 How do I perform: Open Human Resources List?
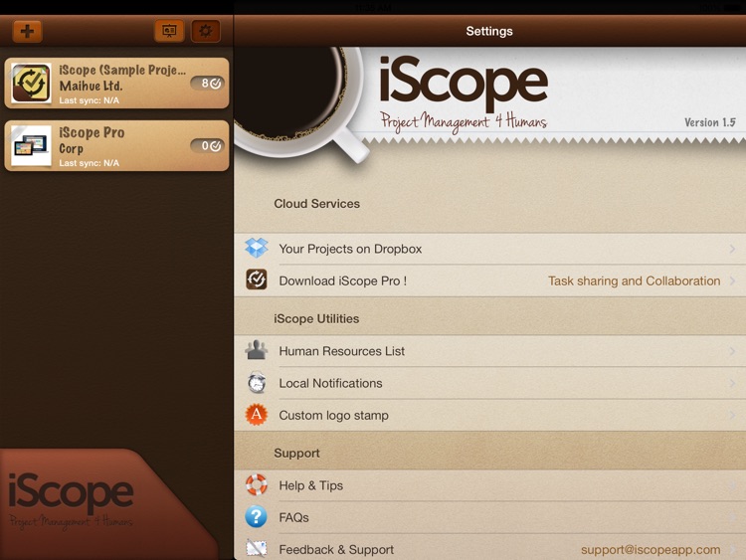coord(490,351)
